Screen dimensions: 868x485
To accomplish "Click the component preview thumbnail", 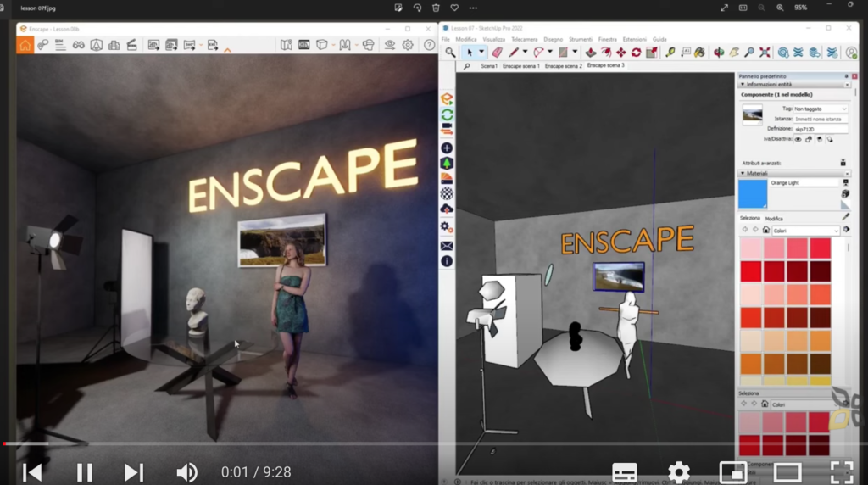I will 753,114.
